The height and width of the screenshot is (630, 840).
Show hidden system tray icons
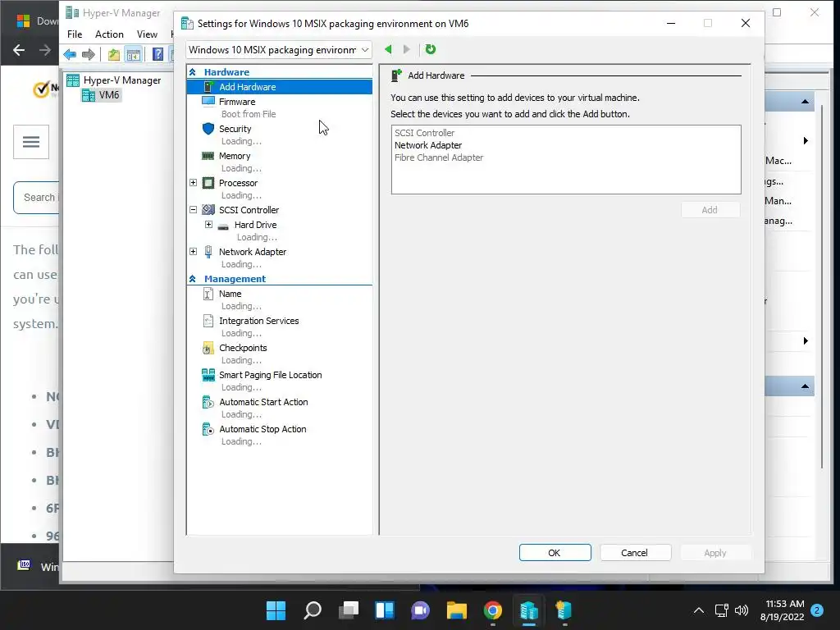pos(699,610)
